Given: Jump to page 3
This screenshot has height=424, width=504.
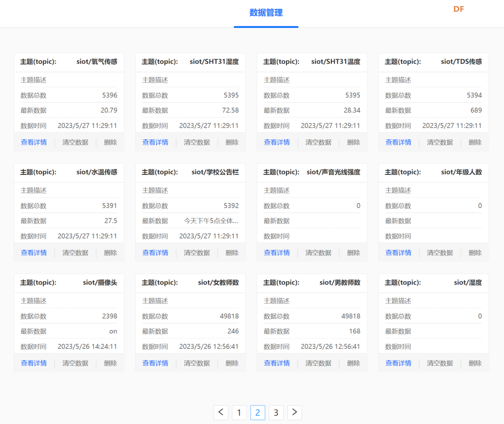Looking at the screenshot, I should coord(276,412).
